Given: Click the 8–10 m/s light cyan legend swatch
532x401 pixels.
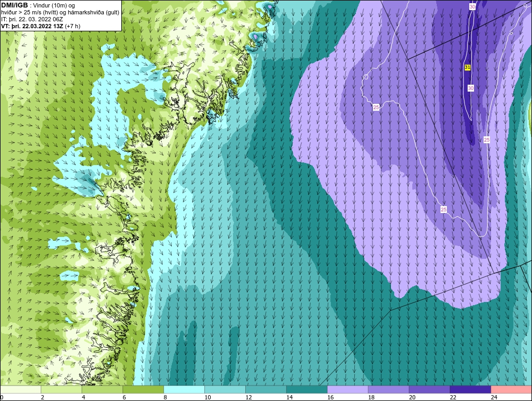Looking at the screenshot, I should [x=184, y=389].
